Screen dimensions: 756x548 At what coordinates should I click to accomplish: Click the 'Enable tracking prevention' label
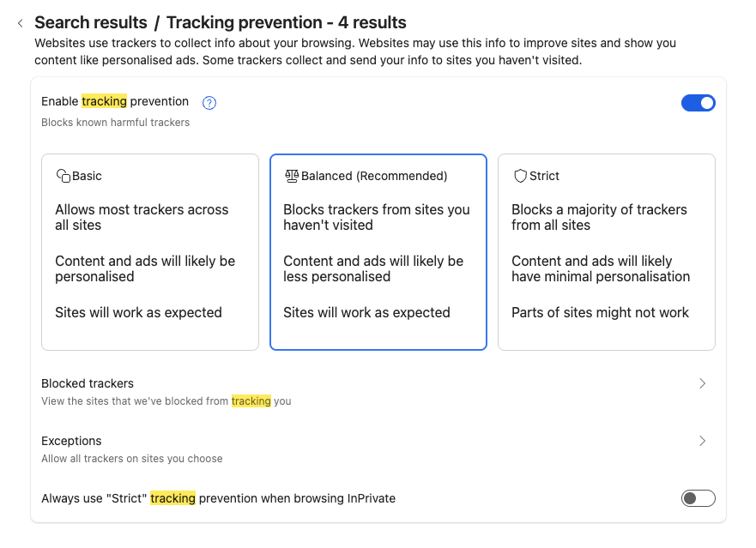pyautogui.click(x=115, y=101)
